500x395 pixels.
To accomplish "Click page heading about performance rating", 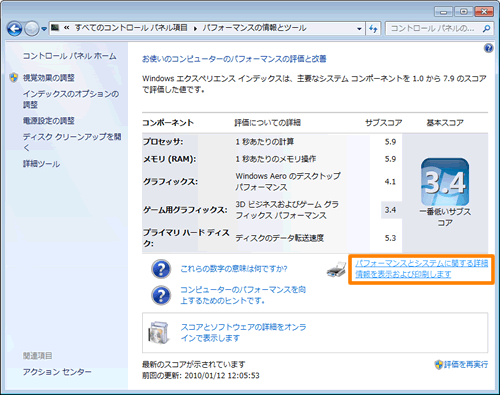I will click(x=234, y=59).
